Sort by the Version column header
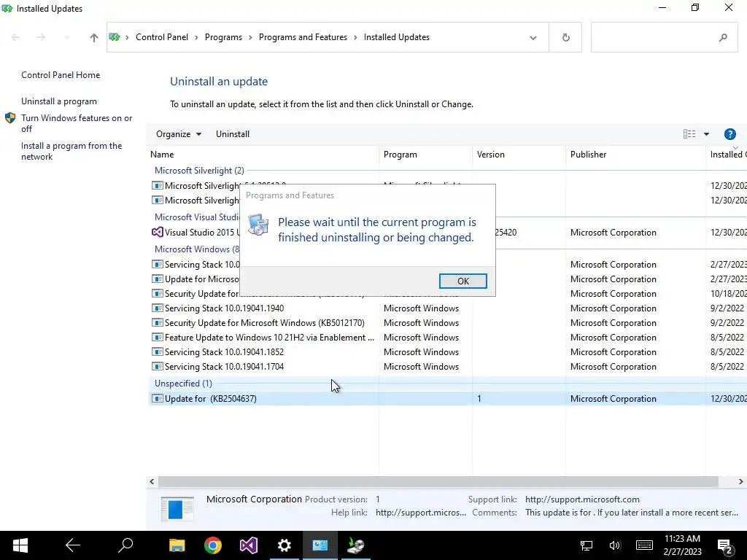Viewport: 747px width, 560px height. coord(519,155)
